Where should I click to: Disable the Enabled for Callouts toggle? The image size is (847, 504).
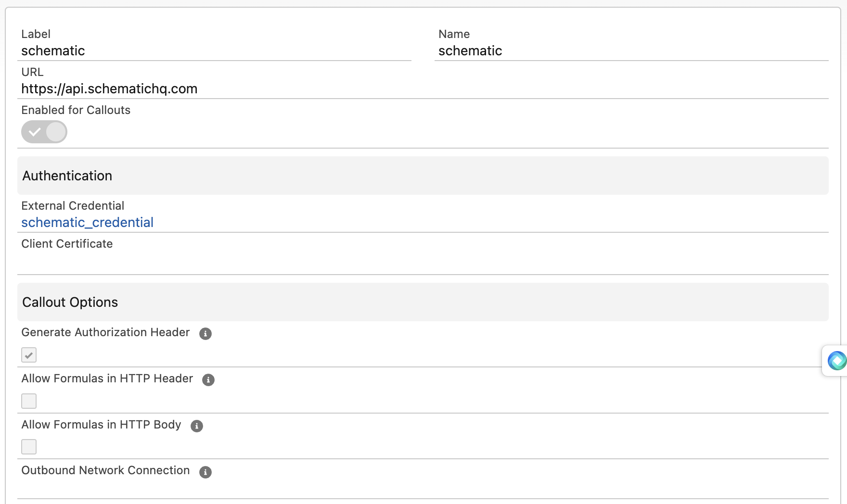pyautogui.click(x=44, y=131)
